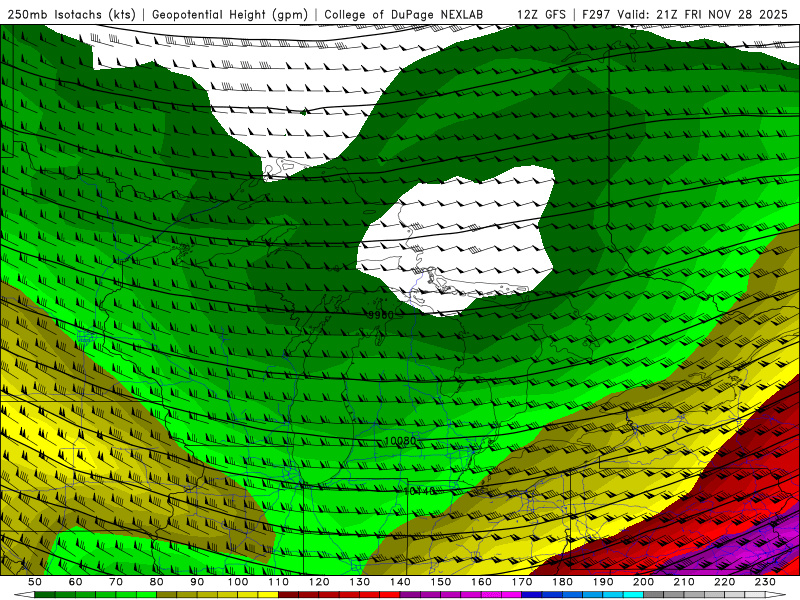The width and height of the screenshot is (800, 600).
Task: Pick the cyan swatch just before 200
Action: pyautogui.click(x=633, y=594)
